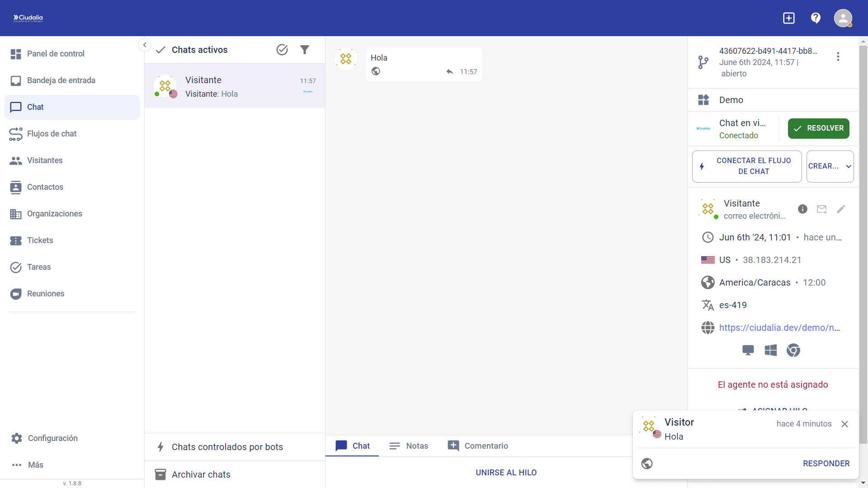Open Flujos de chat in sidebar
This screenshot has width=868, height=488.
(x=52, y=134)
